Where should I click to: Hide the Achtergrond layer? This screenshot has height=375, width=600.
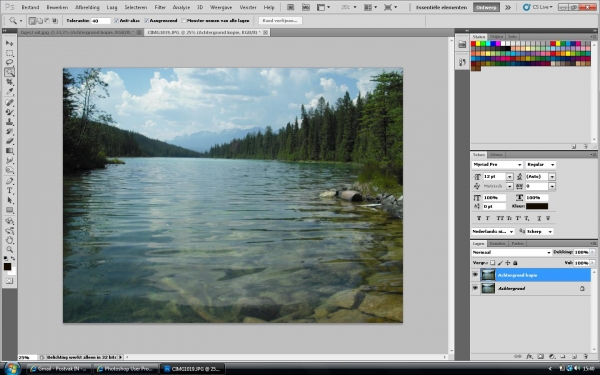coord(475,288)
